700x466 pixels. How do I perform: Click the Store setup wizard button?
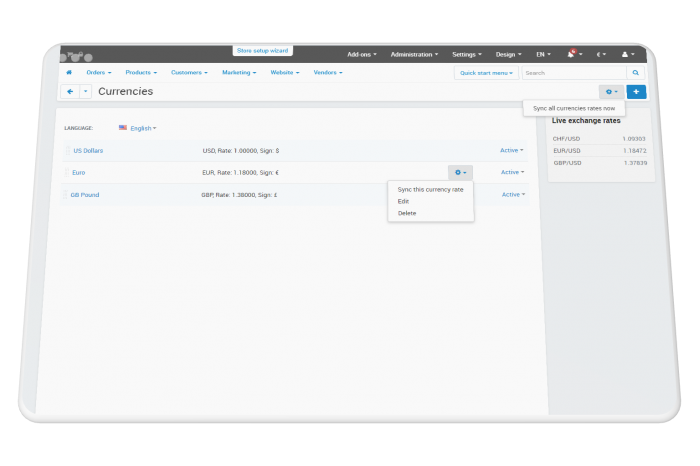pyautogui.click(x=262, y=51)
